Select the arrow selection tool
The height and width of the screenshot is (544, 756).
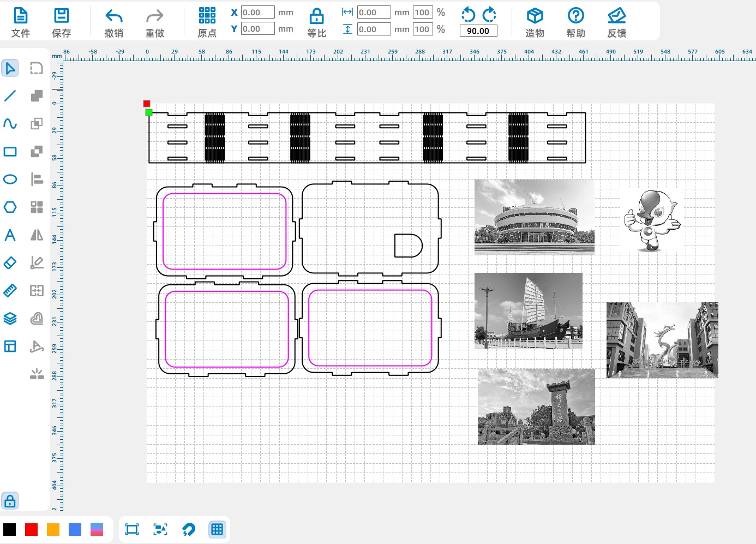pos(10,68)
